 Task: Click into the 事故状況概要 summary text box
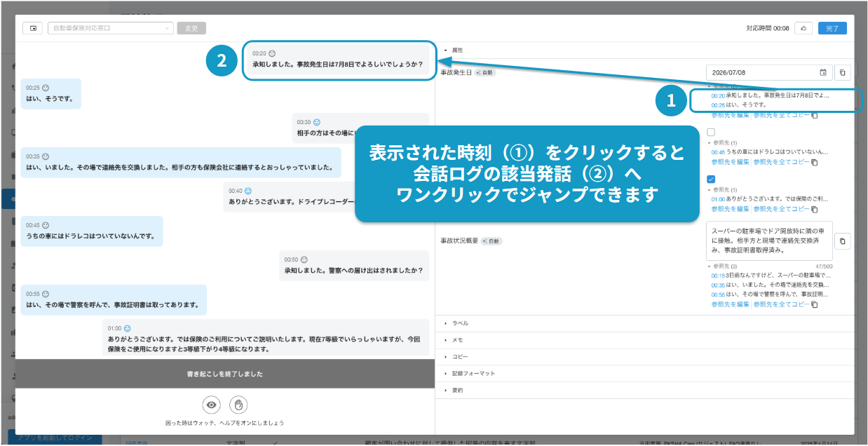click(x=769, y=241)
